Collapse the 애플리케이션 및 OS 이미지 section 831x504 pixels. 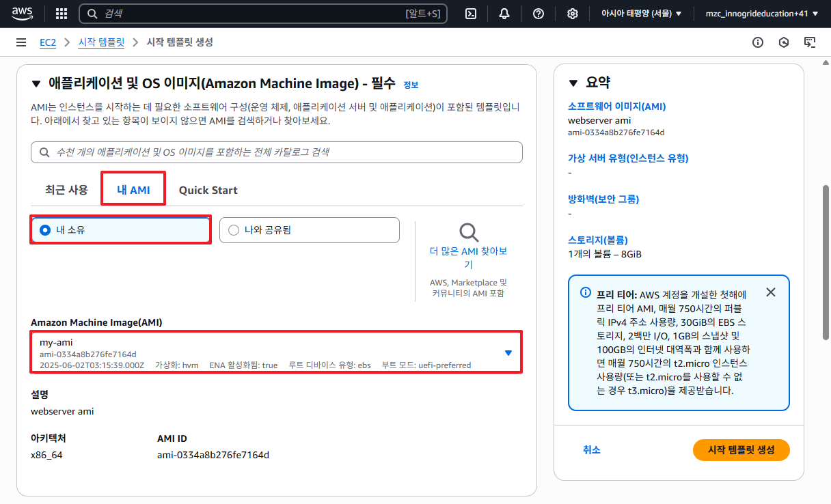(36, 84)
